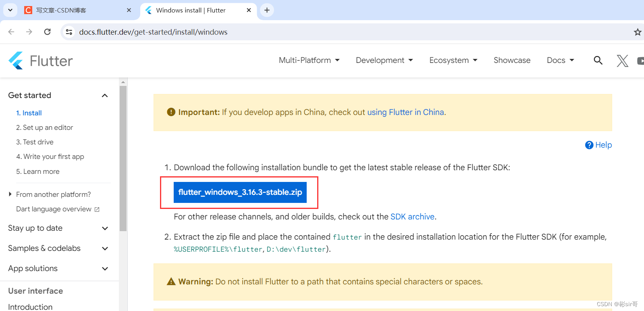Image resolution: width=644 pixels, height=311 pixels.
Task: Open the Multi-Platform dropdown menu
Action: click(310, 60)
